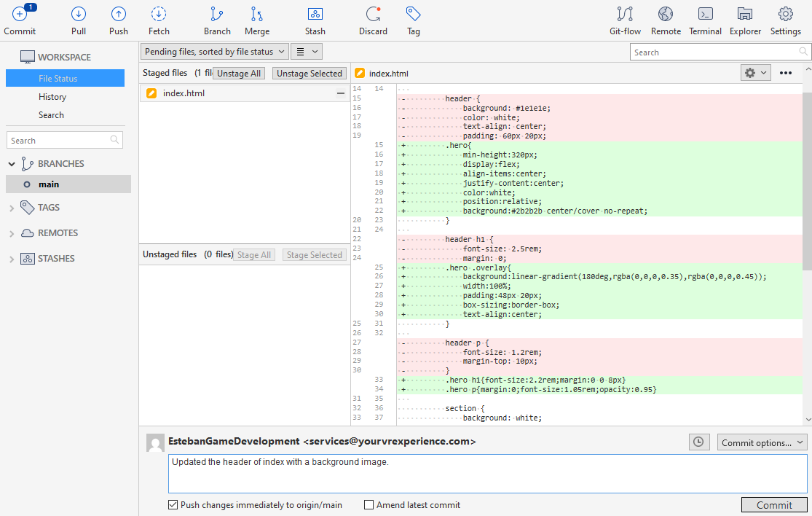The image size is (812, 516).
Task: Open the Pending files sort dropdown
Action: [214, 52]
